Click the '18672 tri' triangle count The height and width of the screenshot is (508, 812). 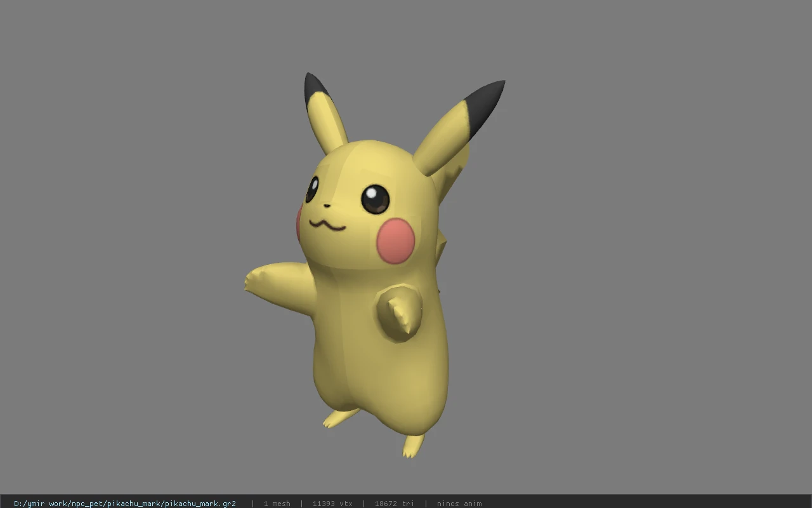(394, 504)
